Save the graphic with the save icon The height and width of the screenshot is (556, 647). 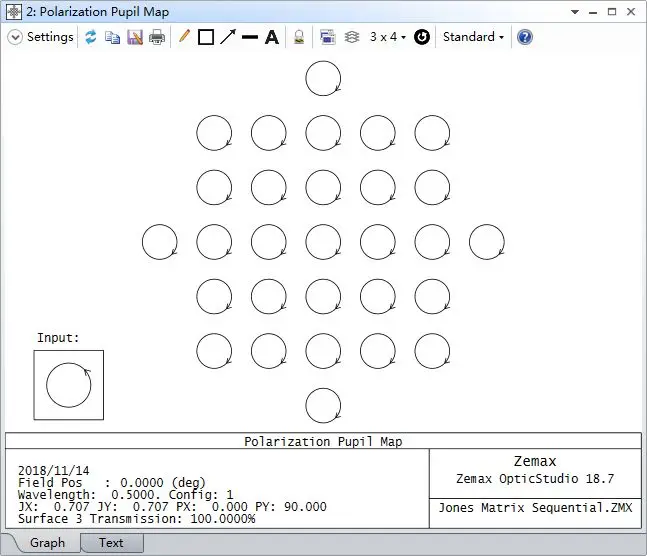[x=135, y=38]
